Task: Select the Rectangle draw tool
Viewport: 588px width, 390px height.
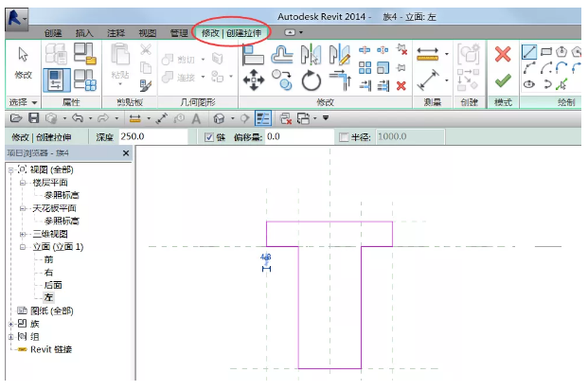Action: (546, 52)
